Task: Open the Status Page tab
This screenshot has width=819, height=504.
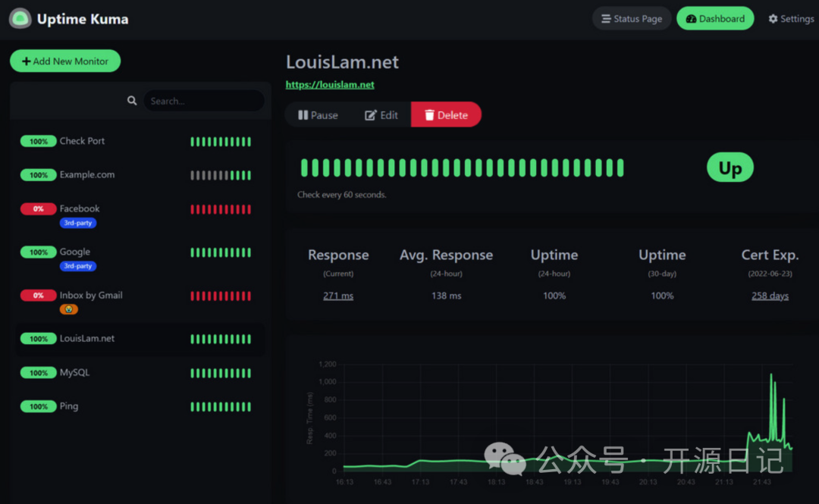Action: point(632,19)
